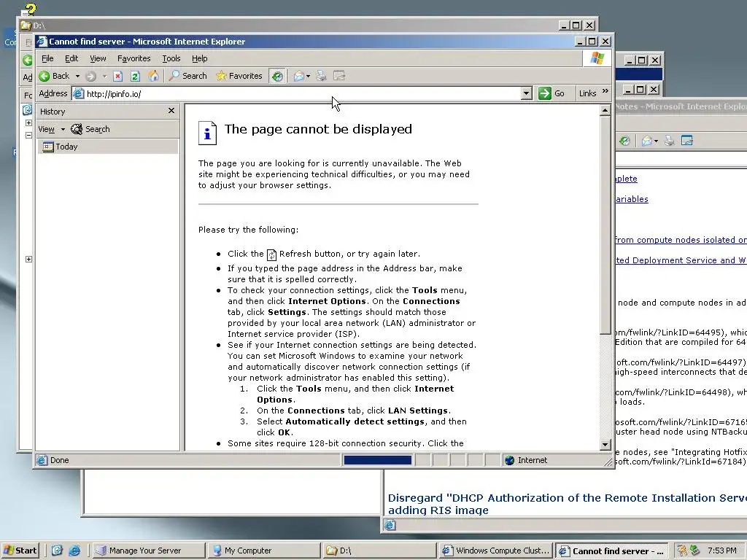Viewport: 747px width, 560px height.
Task: Click the address bar showing http://ipinfo.io/
Action: coord(303,94)
